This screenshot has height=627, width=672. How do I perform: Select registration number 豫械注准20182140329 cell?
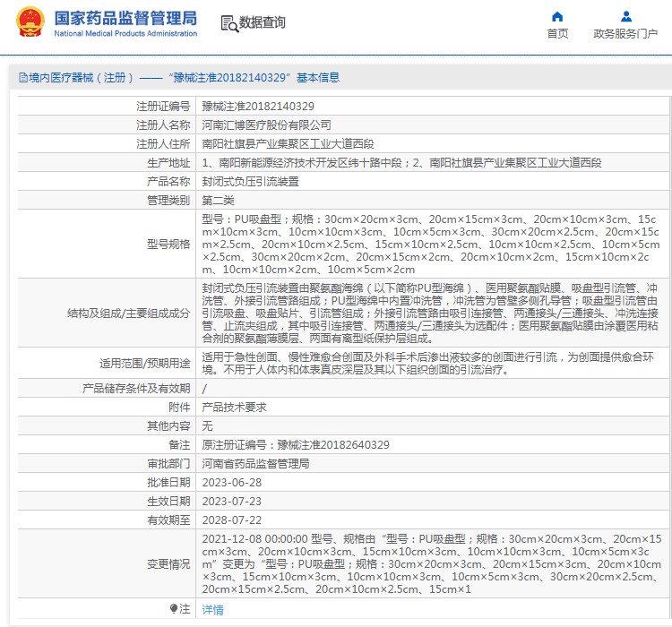point(258,107)
